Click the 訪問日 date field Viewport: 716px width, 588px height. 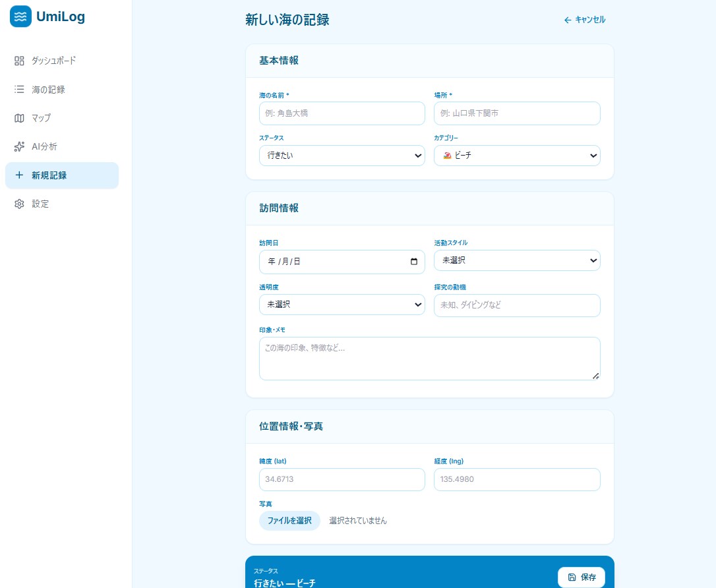click(x=342, y=262)
